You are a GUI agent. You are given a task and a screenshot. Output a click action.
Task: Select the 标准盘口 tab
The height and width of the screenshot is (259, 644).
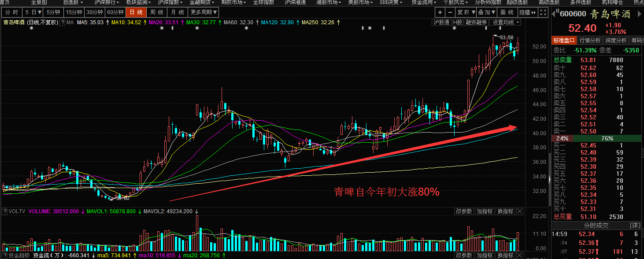pos(564,40)
